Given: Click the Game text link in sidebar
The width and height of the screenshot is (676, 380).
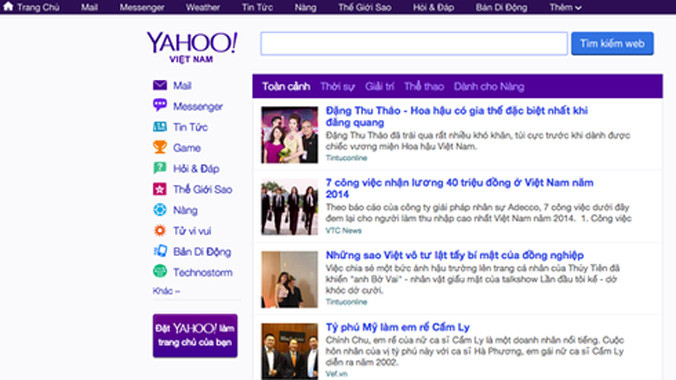Looking at the screenshot, I should pyautogui.click(x=187, y=148).
